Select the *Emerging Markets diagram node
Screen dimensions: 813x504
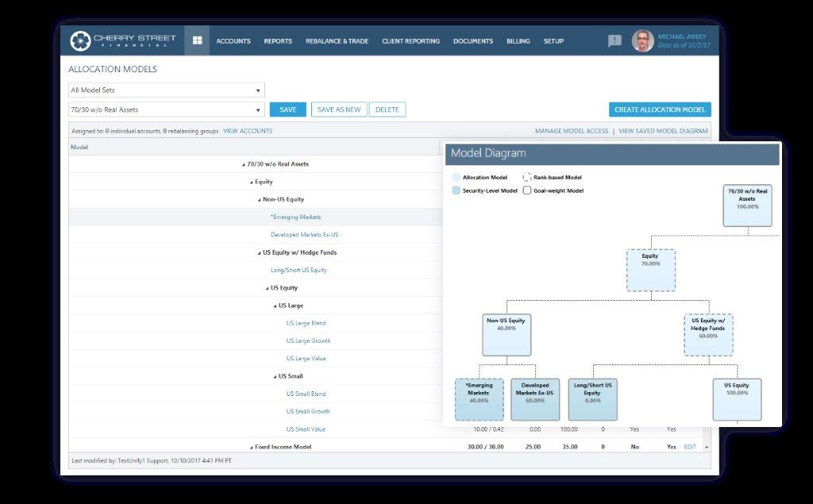479,399
